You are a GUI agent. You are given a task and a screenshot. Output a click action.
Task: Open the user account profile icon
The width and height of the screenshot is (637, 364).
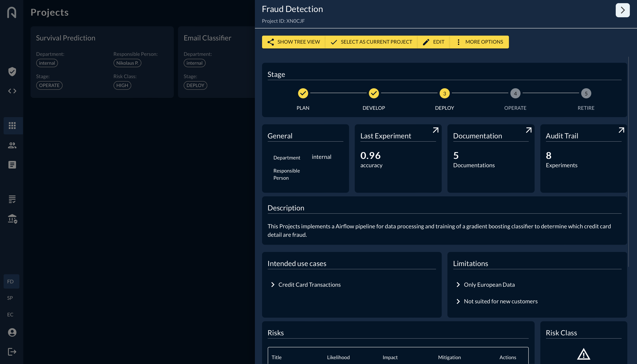click(x=12, y=332)
